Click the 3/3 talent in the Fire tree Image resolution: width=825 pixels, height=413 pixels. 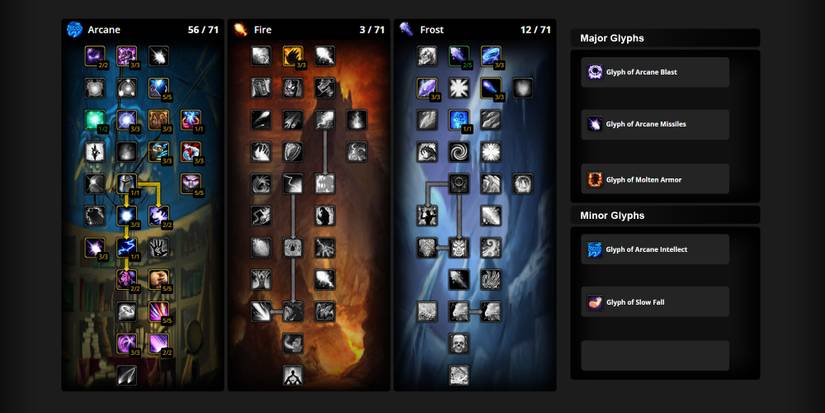pyautogui.click(x=293, y=56)
